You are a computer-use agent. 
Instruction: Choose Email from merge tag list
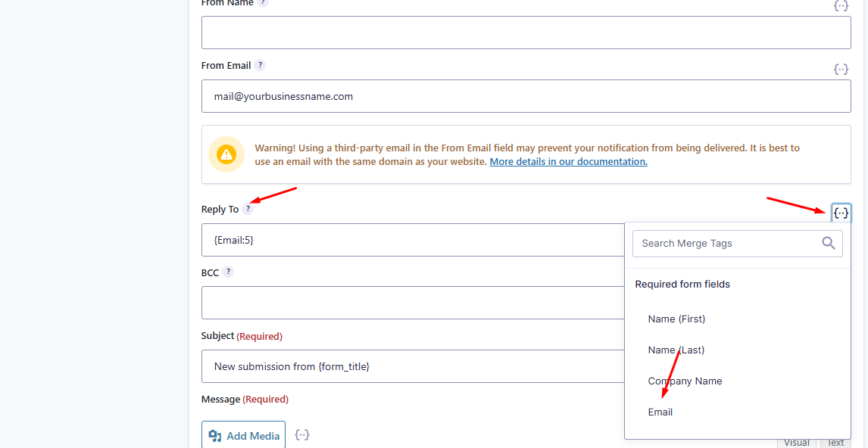point(660,412)
